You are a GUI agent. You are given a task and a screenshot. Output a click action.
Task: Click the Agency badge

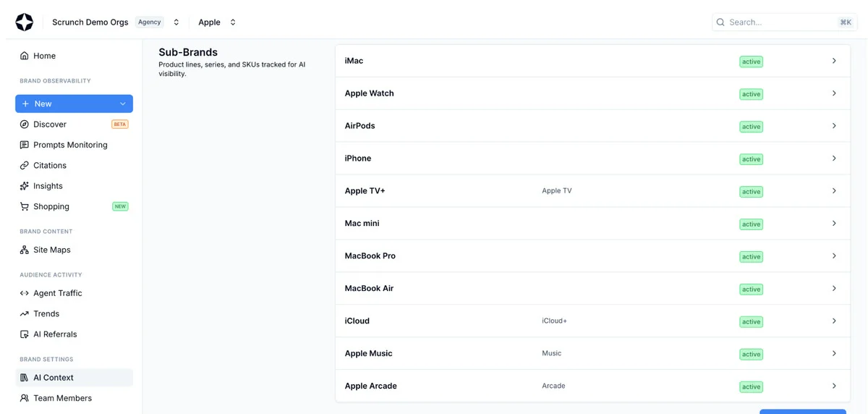(x=150, y=22)
